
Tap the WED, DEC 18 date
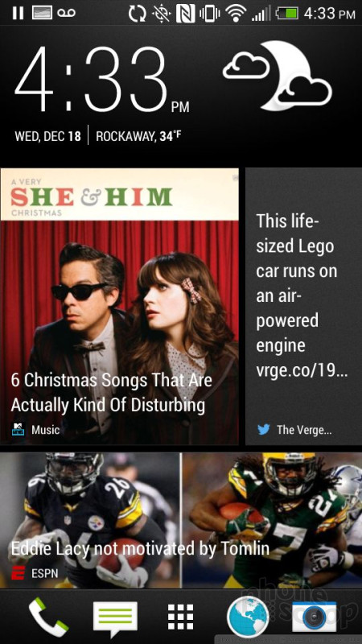pyautogui.click(x=47, y=136)
